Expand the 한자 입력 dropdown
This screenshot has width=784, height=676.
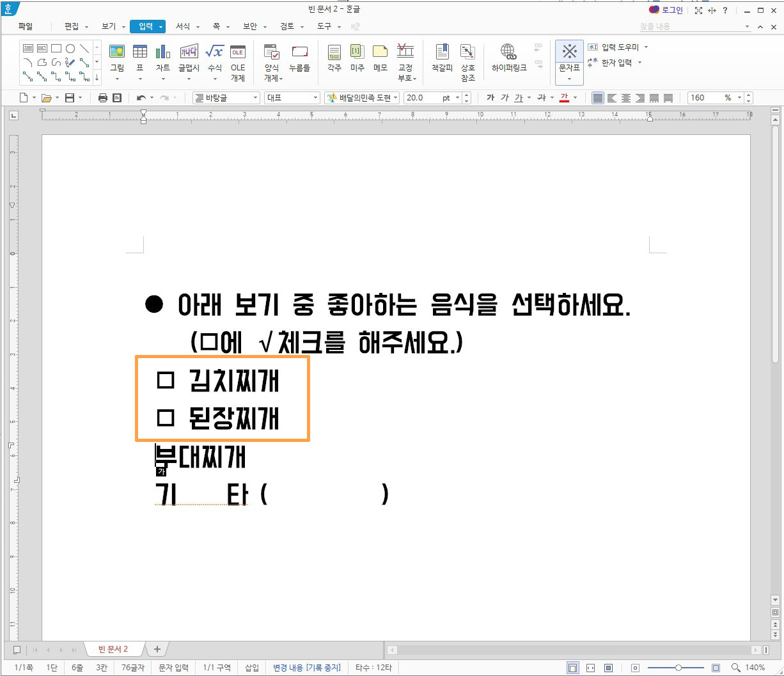[639, 63]
